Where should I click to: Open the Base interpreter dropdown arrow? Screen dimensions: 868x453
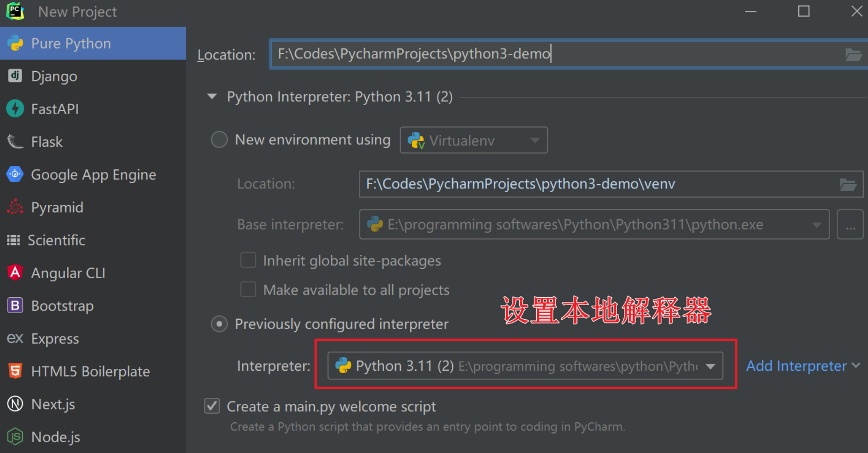pos(817,225)
